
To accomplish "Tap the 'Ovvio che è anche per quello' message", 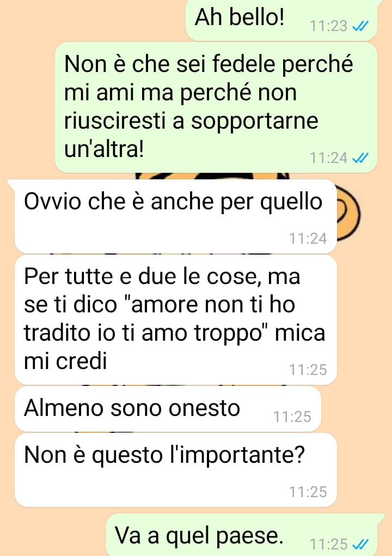I will click(x=175, y=216).
